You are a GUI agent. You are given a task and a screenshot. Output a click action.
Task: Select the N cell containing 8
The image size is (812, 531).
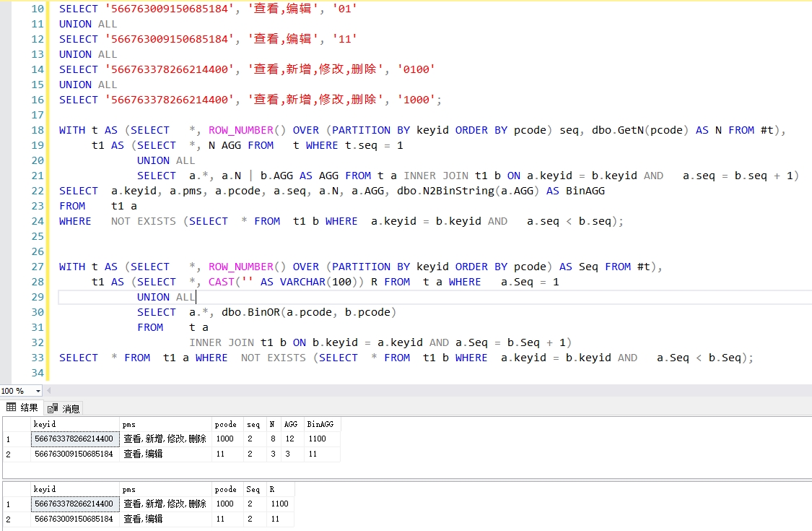coord(272,439)
